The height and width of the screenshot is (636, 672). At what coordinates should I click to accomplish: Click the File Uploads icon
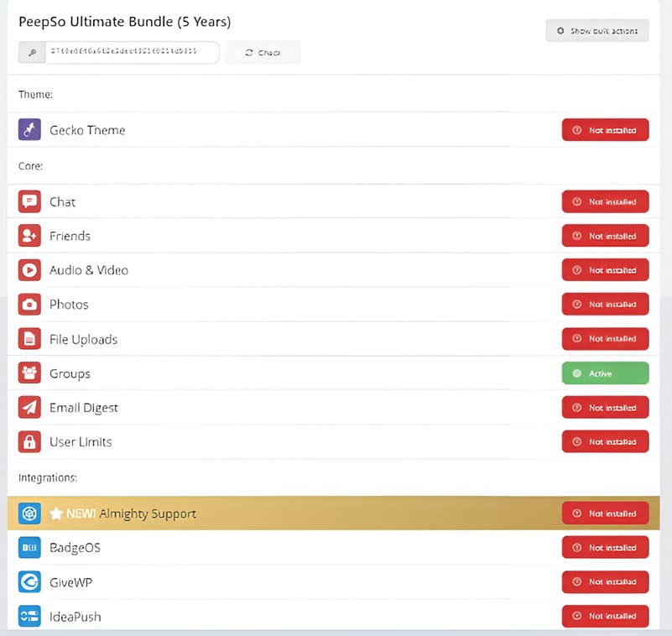pyautogui.click(x=29, y=339)
